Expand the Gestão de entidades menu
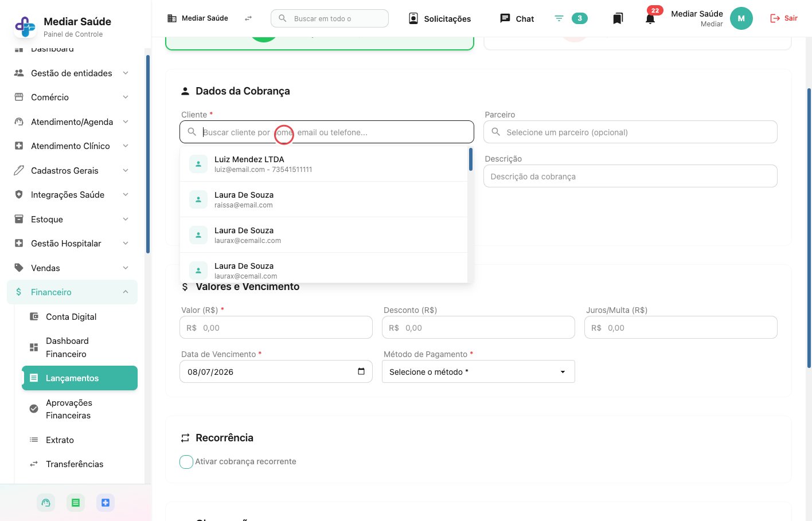Image resolution: width=812 pixels, height=521 pixels. (x=72, y=73)
